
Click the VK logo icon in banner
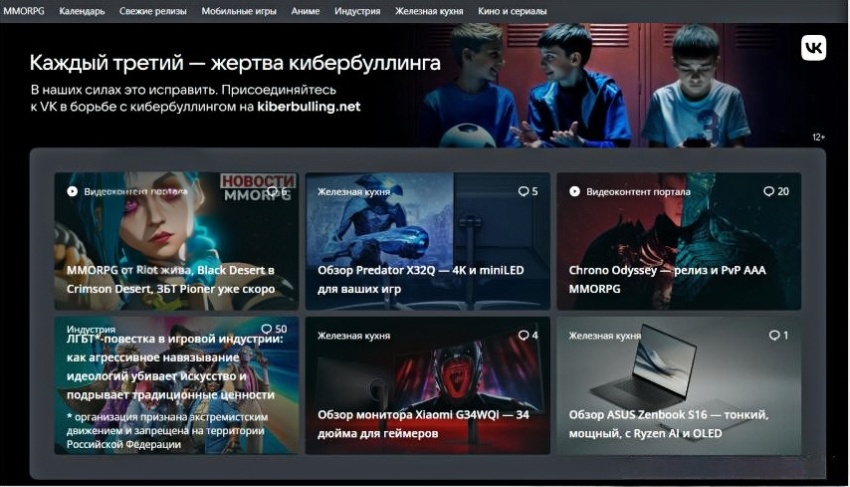(x=813, y=48)
